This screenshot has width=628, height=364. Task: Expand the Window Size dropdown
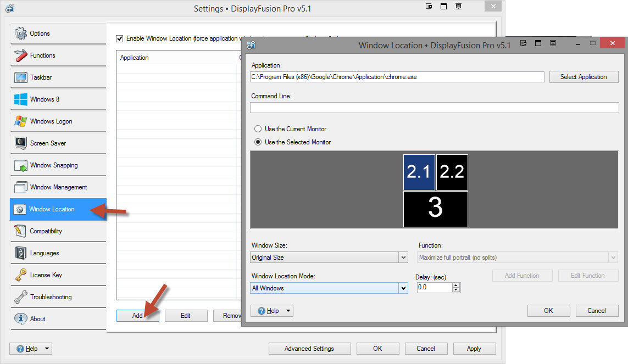click(404, 257)
